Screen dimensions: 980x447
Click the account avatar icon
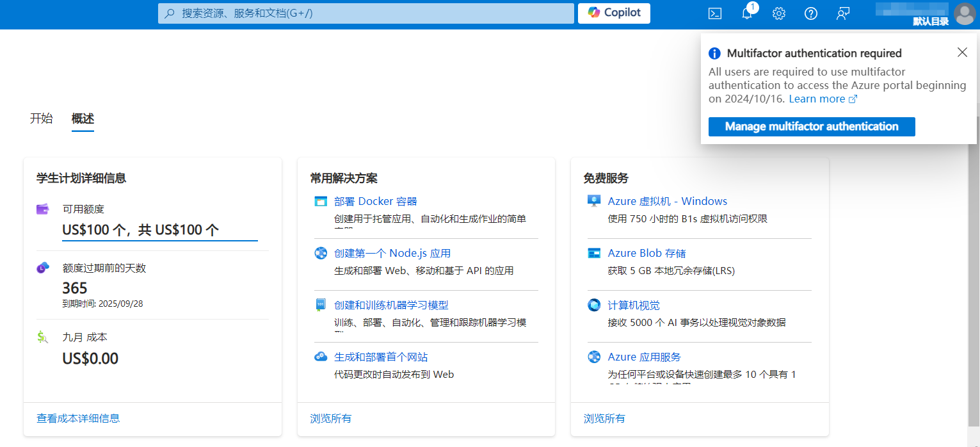coord(963,13)
